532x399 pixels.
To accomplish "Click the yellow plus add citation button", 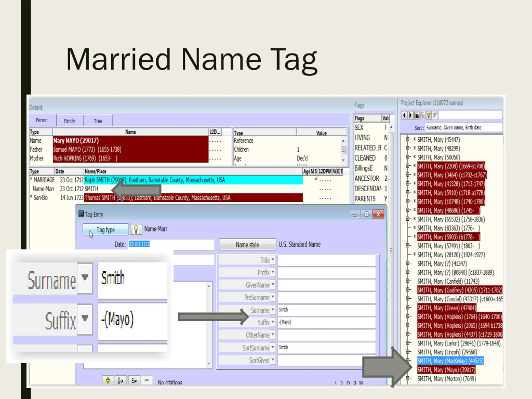I will click(108, 381).
